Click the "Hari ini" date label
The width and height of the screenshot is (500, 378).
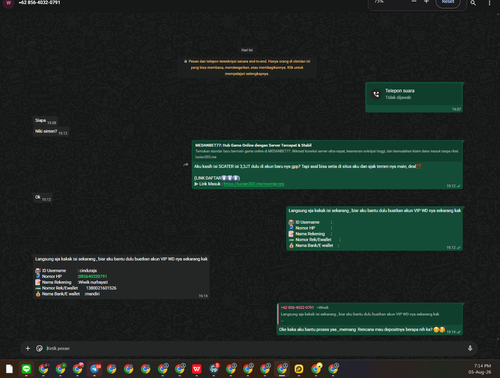click(247, 50)
